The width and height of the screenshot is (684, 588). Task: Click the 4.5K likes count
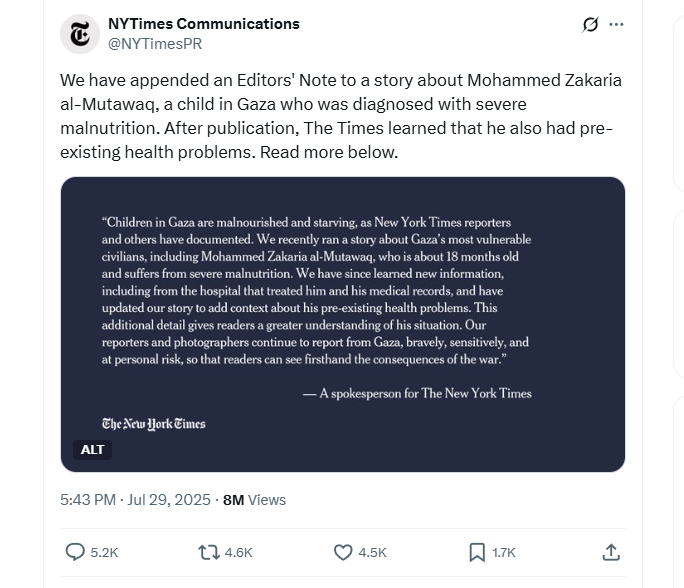coord(372,552)
